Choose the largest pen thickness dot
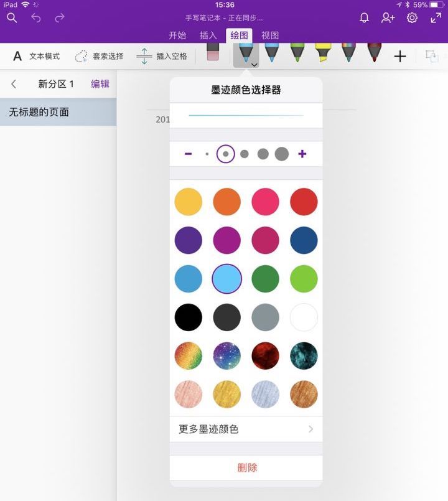The image size is (448, 501). click(281, 154)
